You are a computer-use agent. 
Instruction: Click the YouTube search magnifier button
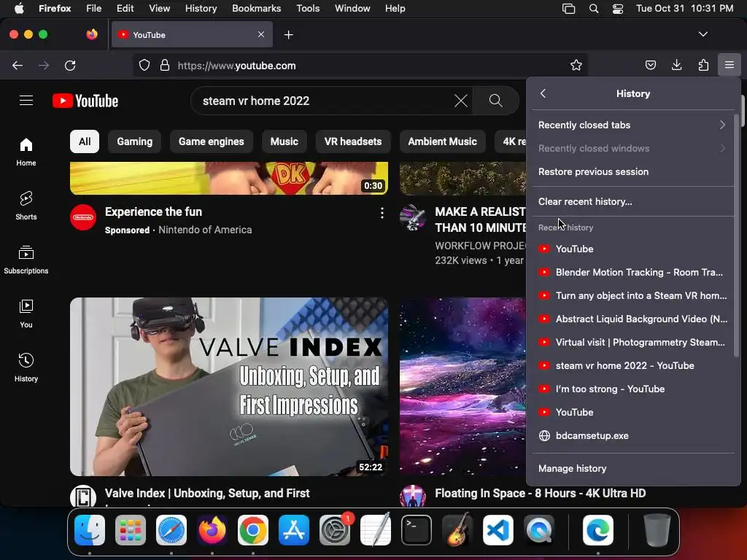[x=495, y=101]
